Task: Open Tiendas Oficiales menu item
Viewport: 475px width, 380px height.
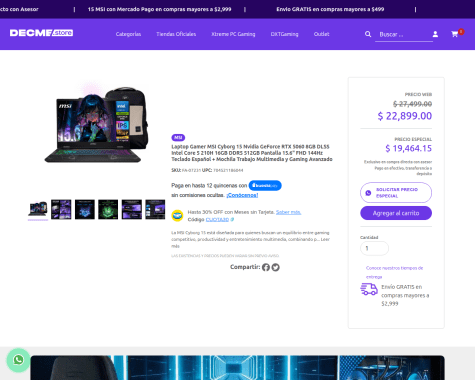Action: pos(176,34)
